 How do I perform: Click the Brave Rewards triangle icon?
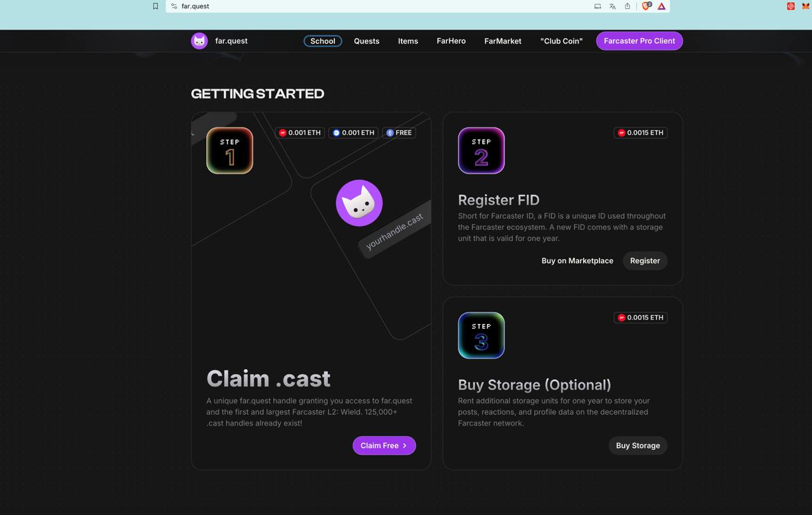662,6
